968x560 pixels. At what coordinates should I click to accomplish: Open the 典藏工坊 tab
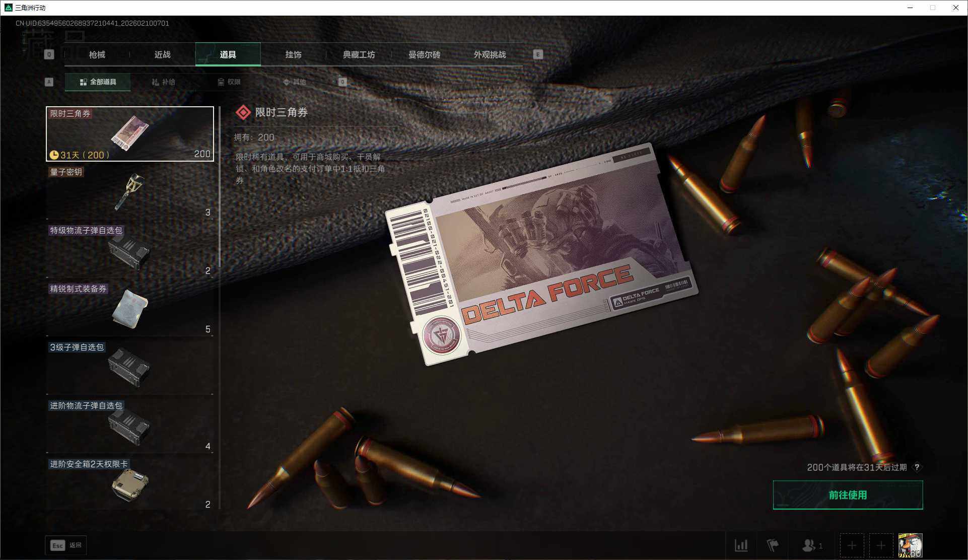tap(359, 54)
